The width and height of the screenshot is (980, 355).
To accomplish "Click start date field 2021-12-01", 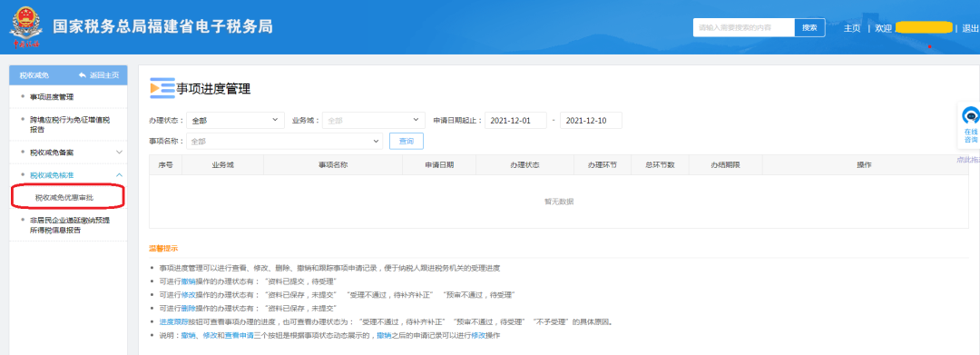I will (515, 121).
